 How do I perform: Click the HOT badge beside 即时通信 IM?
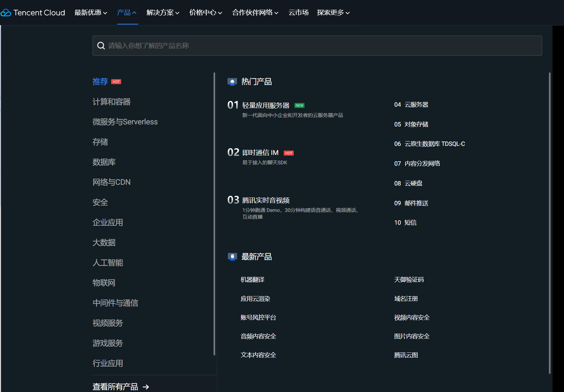pos(289,153)
